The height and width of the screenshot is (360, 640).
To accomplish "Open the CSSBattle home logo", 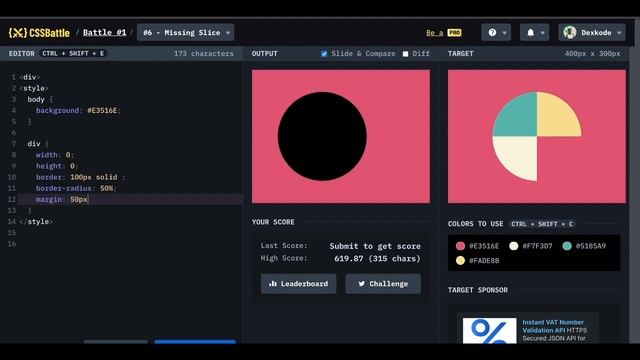I will (x=39, y=33).
